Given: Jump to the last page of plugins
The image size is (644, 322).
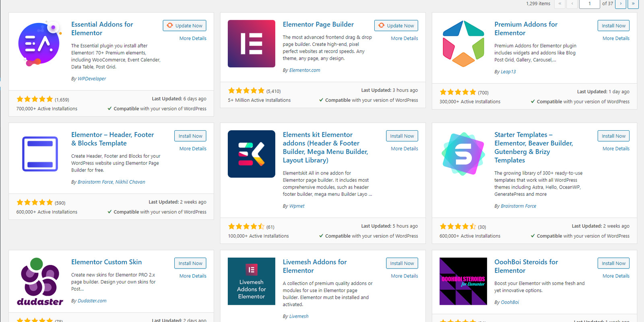Looking at the screenshot, I should point(633,4).
